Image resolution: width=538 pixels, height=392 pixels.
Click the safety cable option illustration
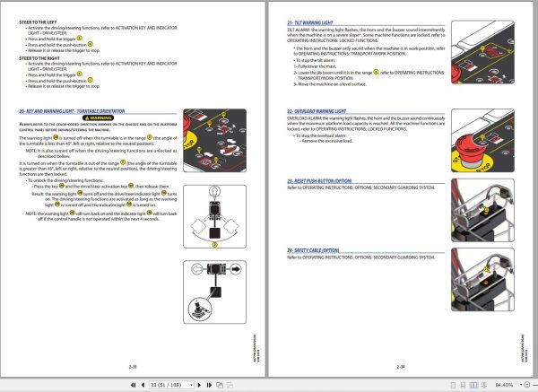pos(482,279)
